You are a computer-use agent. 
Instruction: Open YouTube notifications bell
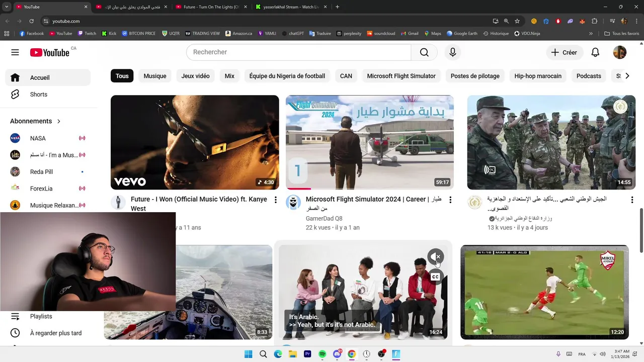pos(595,52)
